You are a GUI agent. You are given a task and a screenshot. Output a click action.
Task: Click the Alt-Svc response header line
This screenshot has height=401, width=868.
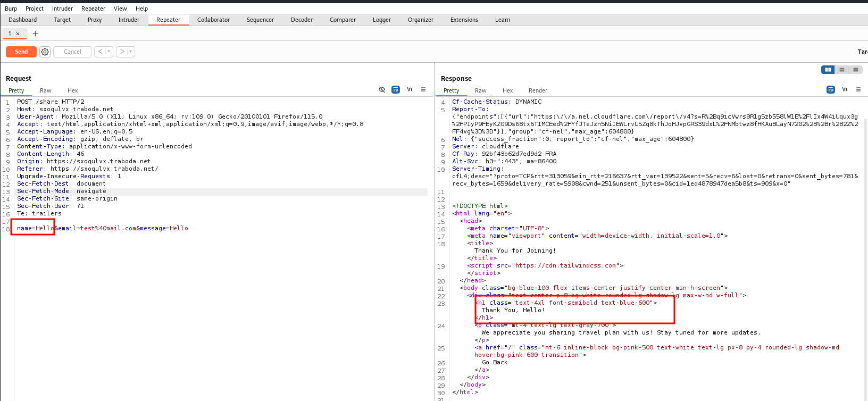[504, 161]
